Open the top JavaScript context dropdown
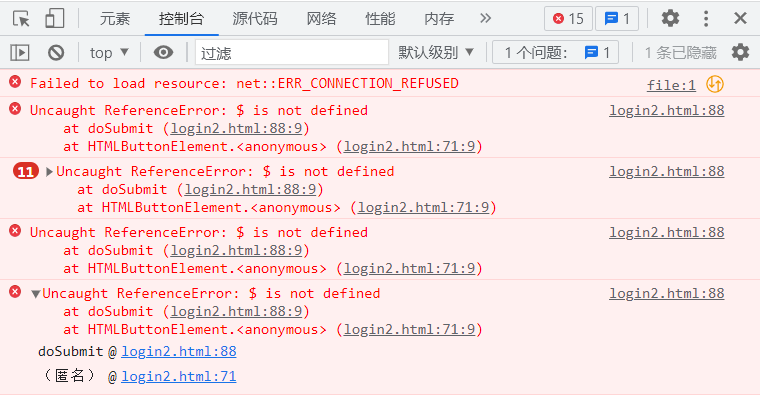The image size is (760, 396). [x=109, y=52]
